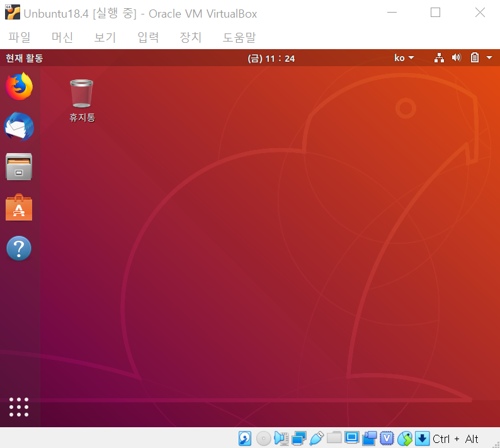The image size is (500, 448).
Task: Open the 보기 menu
Action: click(105, 37)
